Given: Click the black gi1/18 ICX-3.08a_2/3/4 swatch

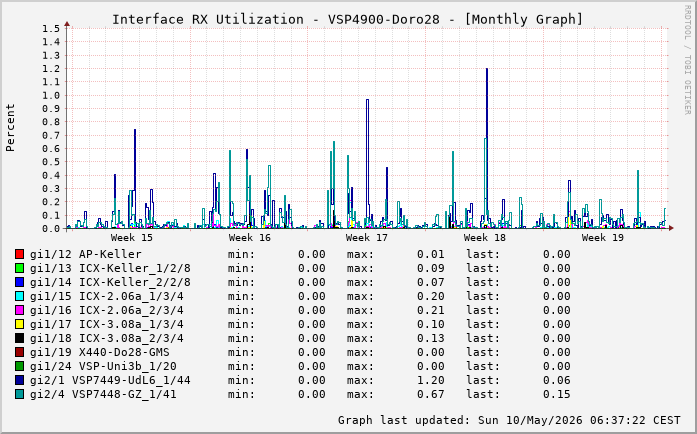Looking at the screenshot, I should [x=19, y=338].
